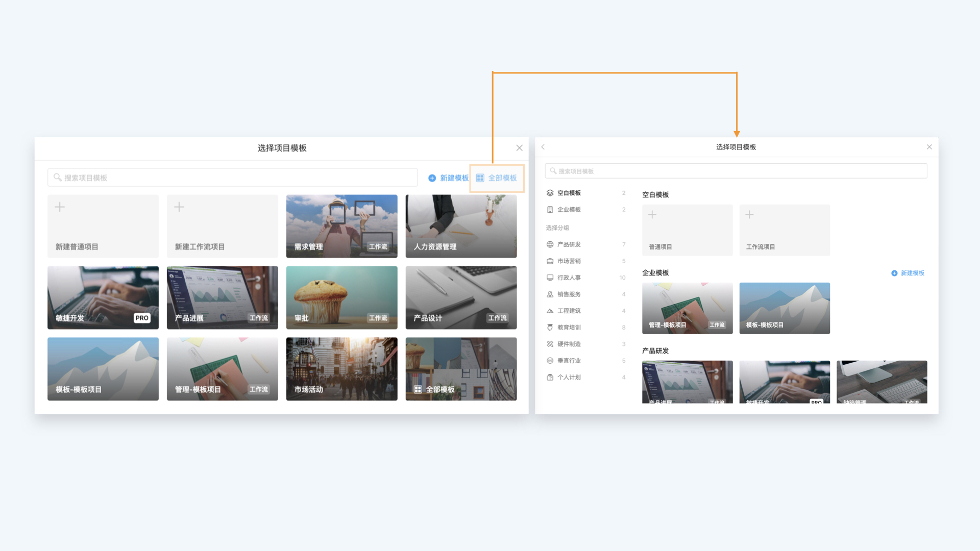Select the 教育培训 group in sidebar

586,328
